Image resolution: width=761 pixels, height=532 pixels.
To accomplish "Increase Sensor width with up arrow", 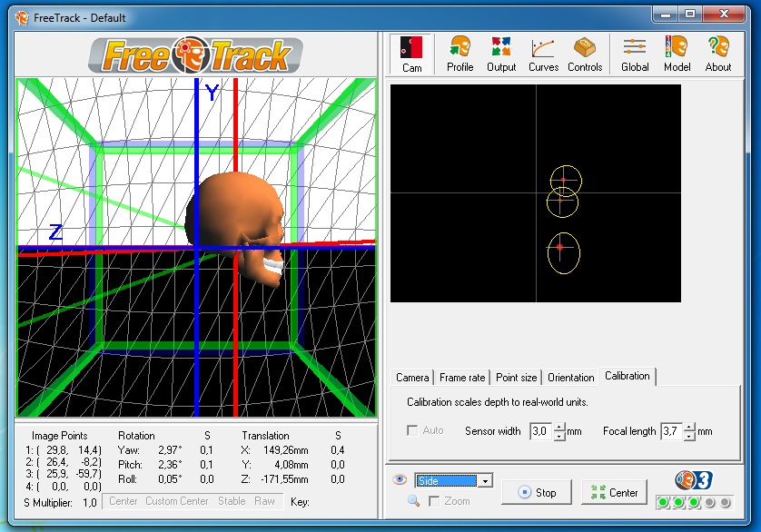I will tap(559, 427).
